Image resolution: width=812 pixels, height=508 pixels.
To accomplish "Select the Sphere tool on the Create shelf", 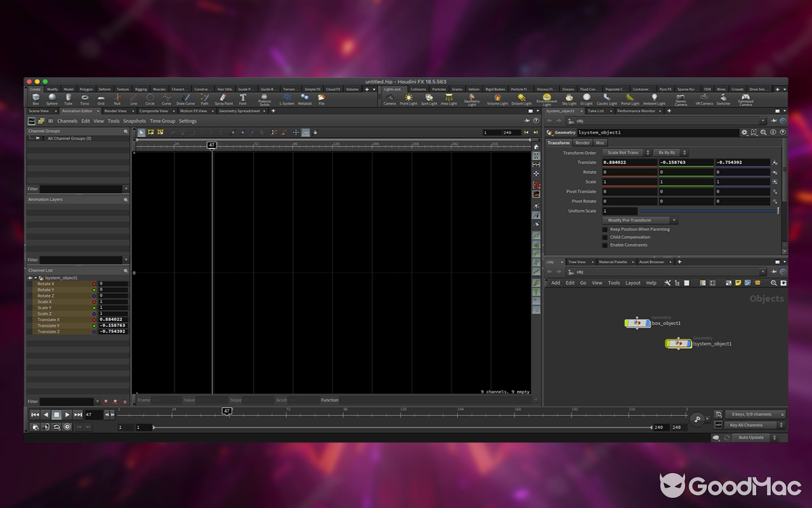I will coord(51,98).
